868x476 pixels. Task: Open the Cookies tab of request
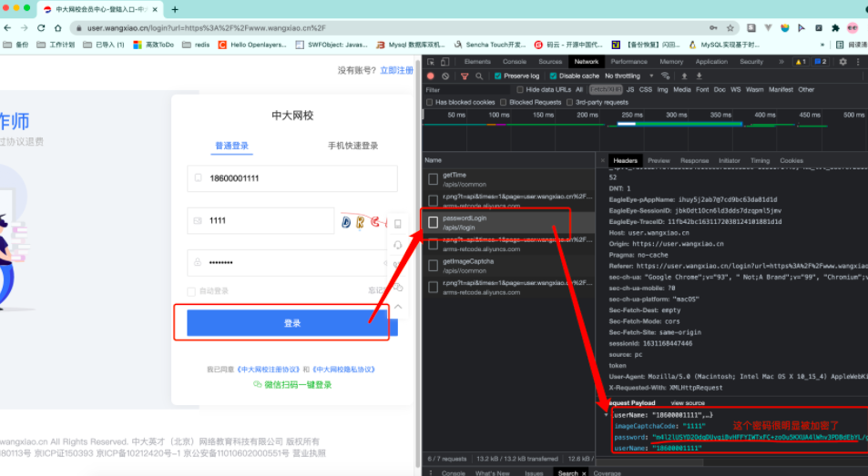[x=791, y=160]
